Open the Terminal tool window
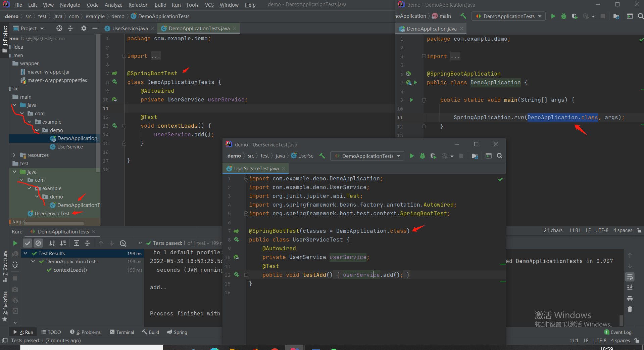This screenshot has height=350, width=644. 122,332
